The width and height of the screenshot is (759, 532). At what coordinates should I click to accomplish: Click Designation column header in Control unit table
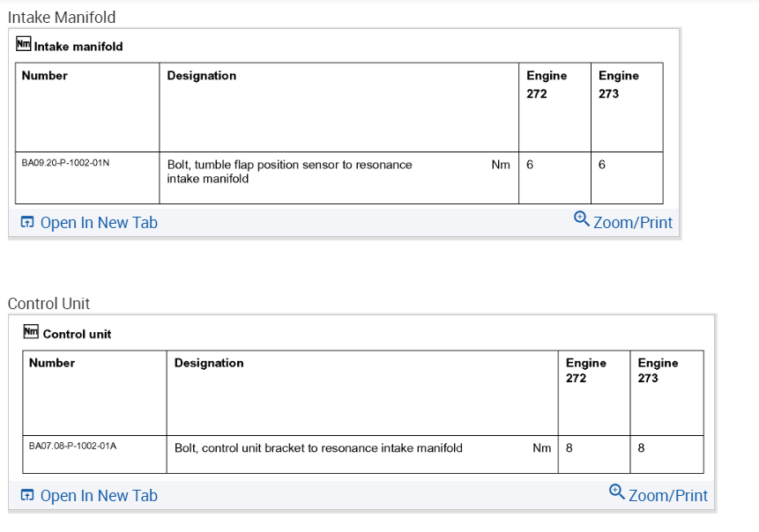coord(209,363)
